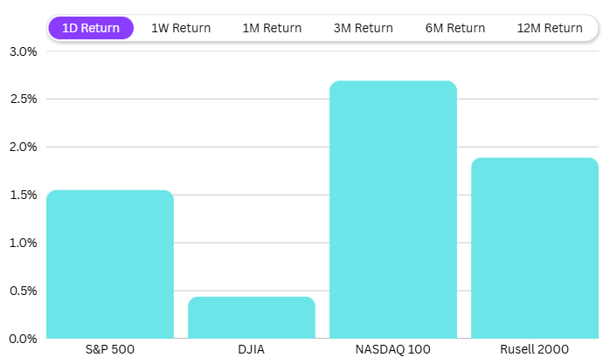This screenshot has width=610, height=364.
Task: Select the NASDAQ 100 bar
Action: 393,209
